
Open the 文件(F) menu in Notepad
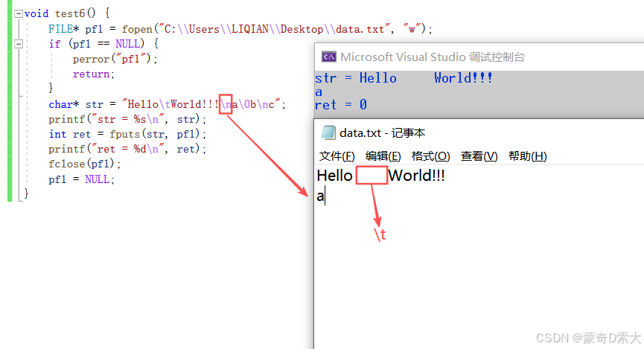[x=337, y=156]
